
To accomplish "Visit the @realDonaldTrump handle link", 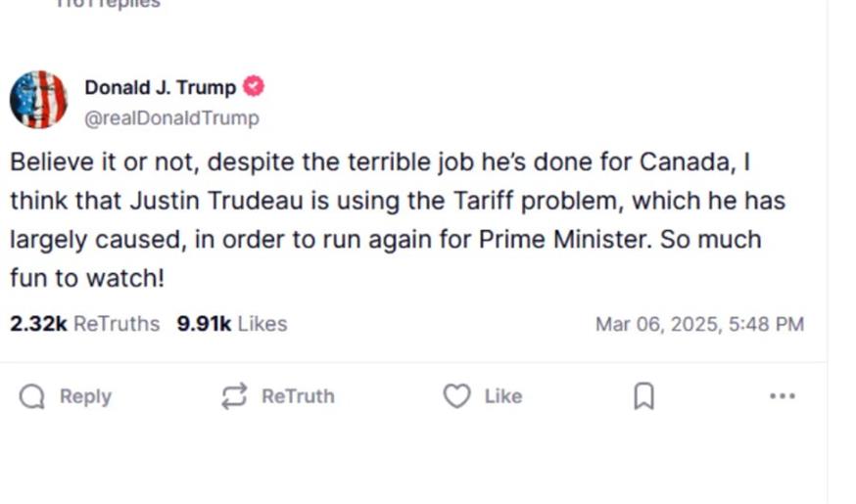I will click(171, 118).
